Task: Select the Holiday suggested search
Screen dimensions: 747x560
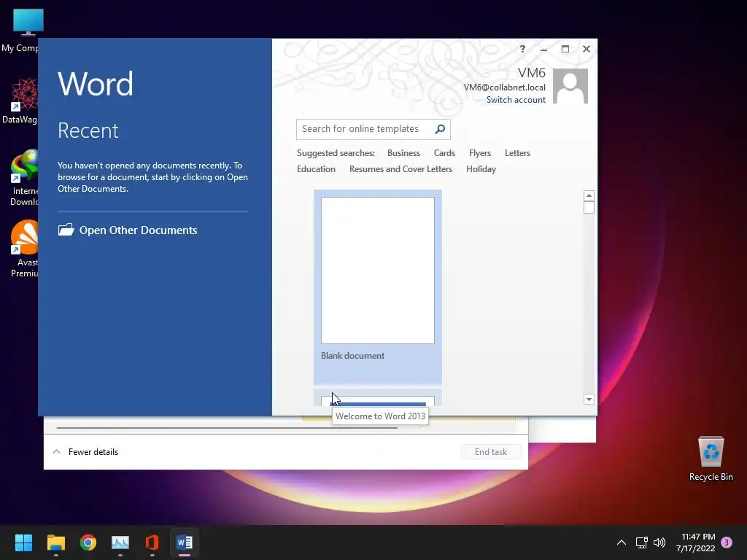Action: 481,169
